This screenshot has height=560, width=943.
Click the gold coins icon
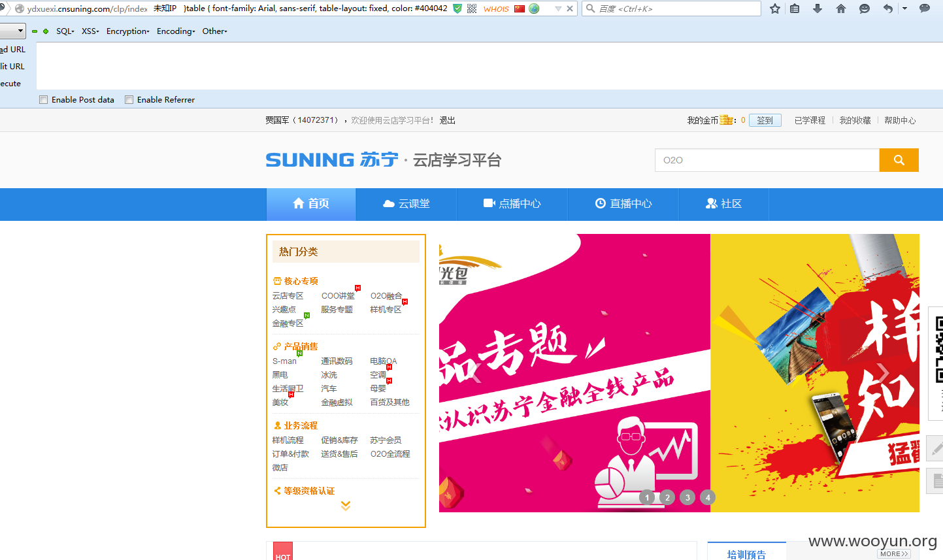(x=726, y=120)
